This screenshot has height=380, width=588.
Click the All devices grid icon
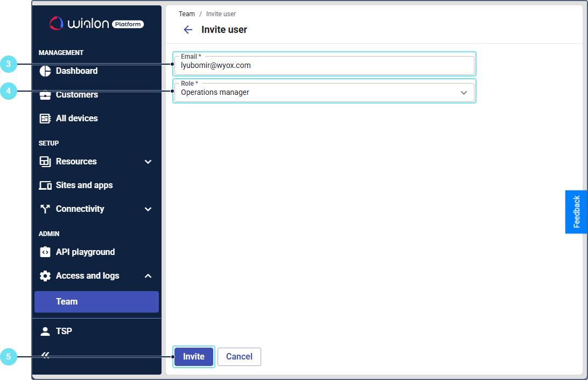tap(45, 118)
